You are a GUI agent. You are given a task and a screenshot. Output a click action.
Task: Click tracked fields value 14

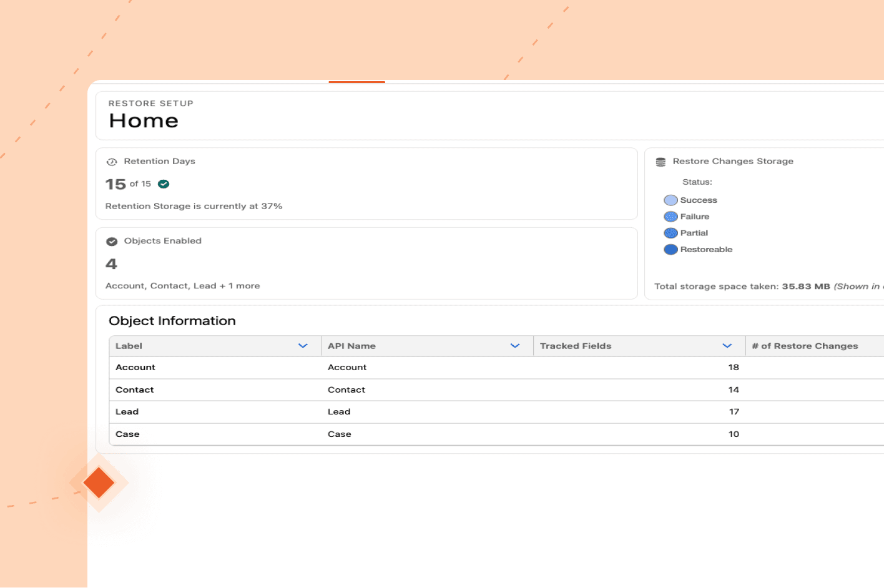[734, 390]
